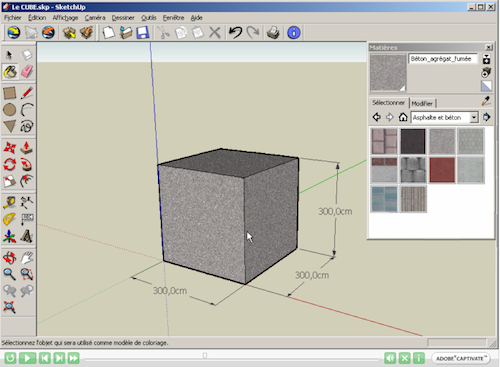Open the Fichier menu
This screenshot has height=367, width=500.
click(x=13, y=18)
